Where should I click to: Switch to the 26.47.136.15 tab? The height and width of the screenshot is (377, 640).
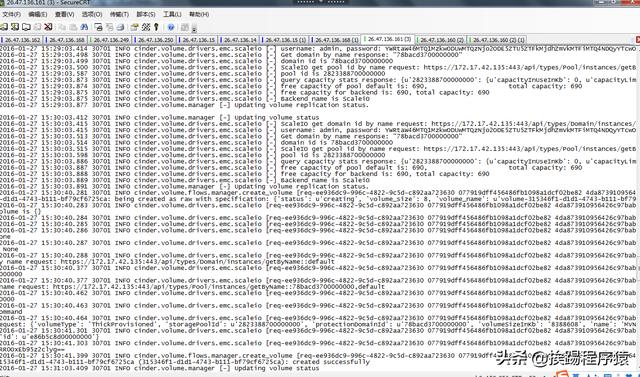(198, 40)
